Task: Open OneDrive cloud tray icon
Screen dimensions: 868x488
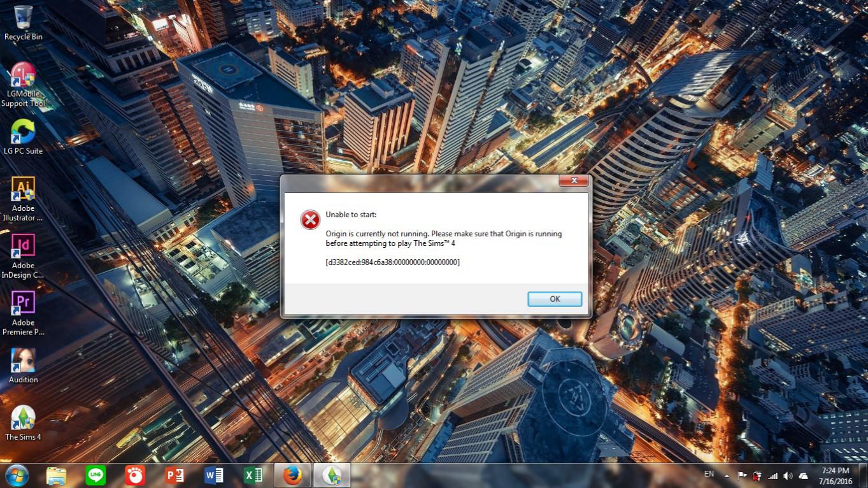Action: [x=804, y=476]
